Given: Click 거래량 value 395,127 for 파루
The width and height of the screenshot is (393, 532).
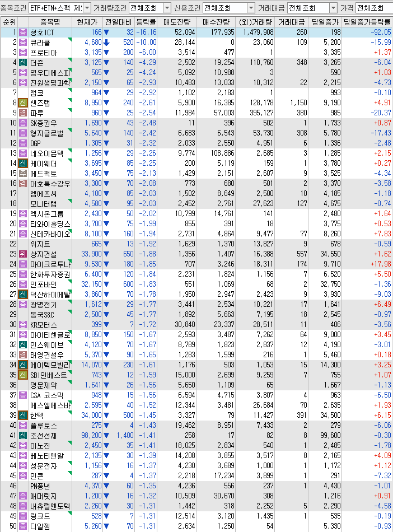Looking at the screenshot, I should click(261, 113).
